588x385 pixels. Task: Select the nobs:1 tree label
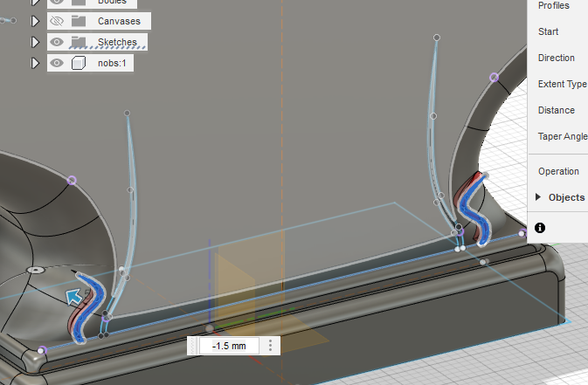pos(112,63)
